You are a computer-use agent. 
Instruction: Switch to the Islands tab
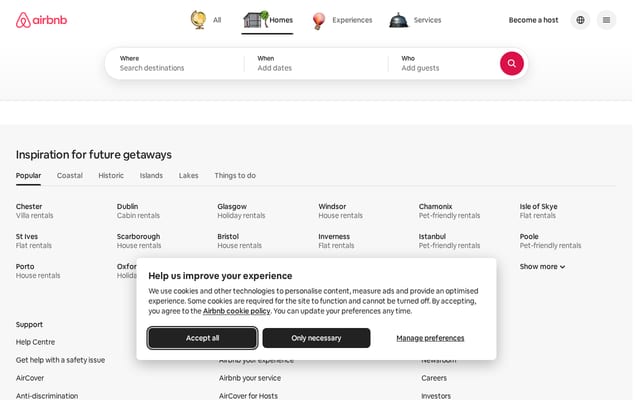coord(151,176)
